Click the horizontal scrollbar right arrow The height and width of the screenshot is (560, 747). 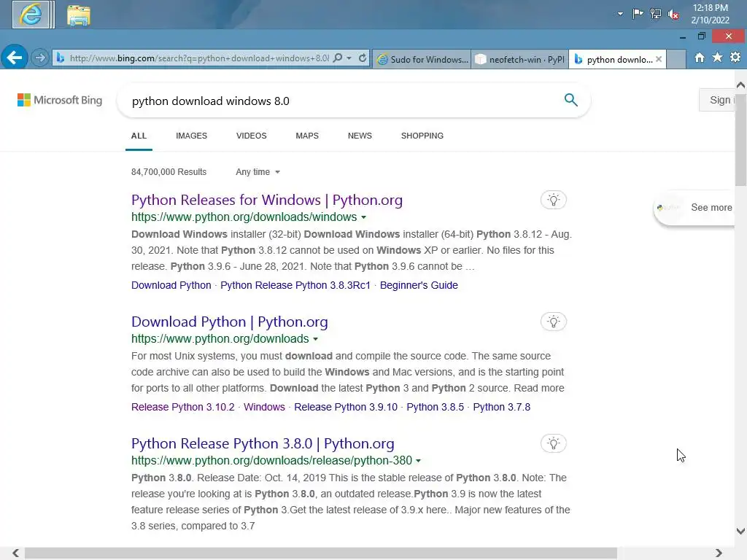point(719,553)
